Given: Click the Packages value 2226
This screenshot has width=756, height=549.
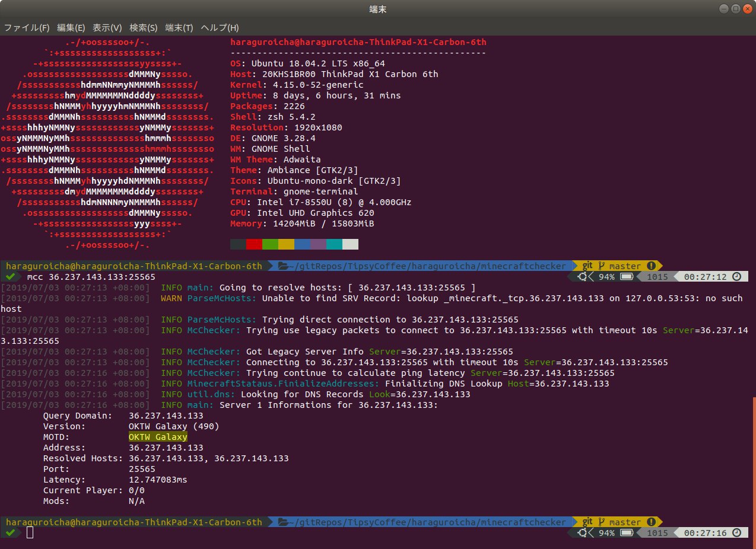Looking at the screenshot, I should pyautogui.click(x=294, y=106).
